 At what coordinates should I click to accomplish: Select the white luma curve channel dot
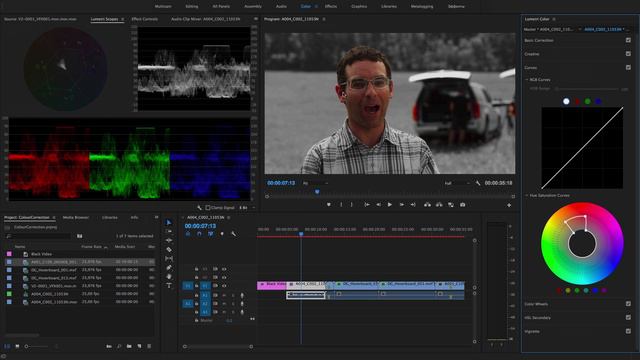pyautogui.click(x=566, y=101)
